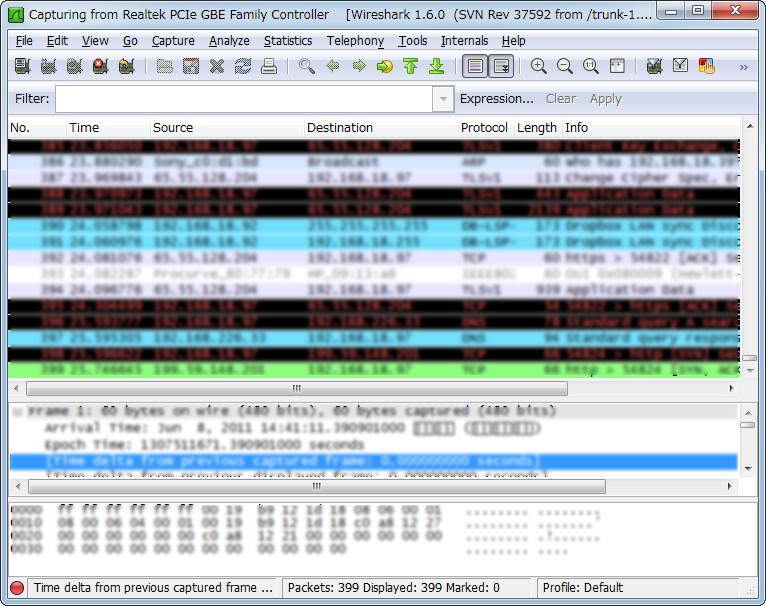The height and width of the screenshot is (606, 766).
Task: Stop the running capture icon
Action: click(100, 66)
